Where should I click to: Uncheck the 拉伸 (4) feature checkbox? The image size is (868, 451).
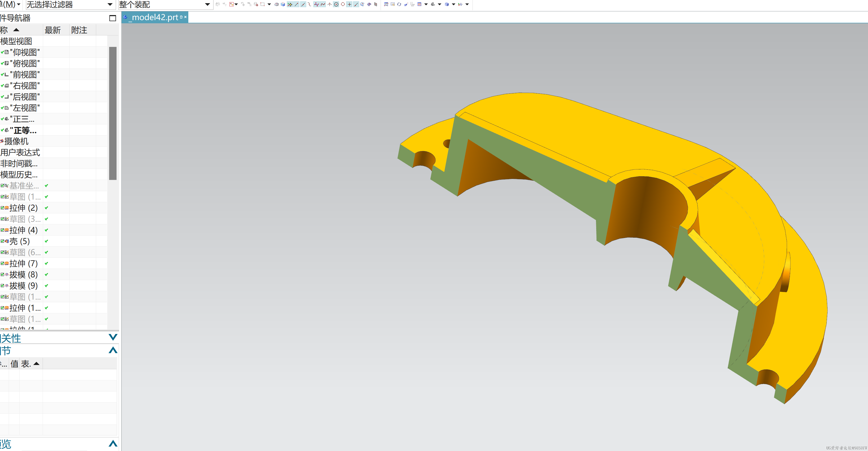click(2, 230)
